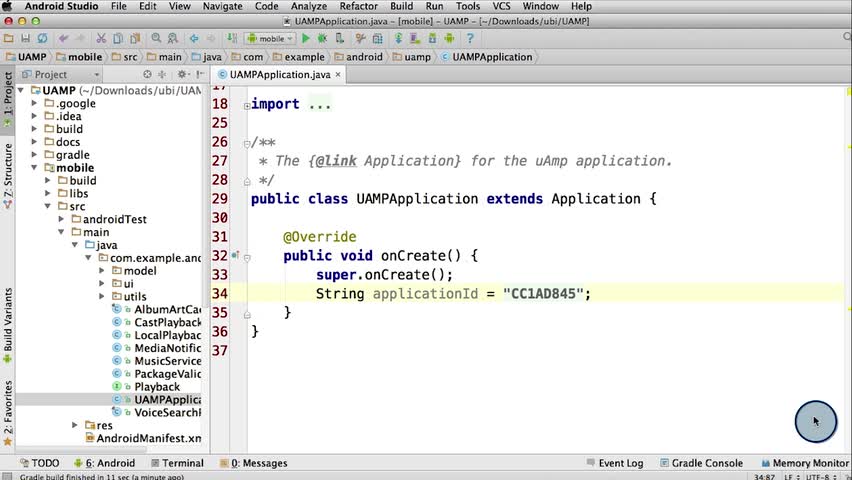
Task: Click the Synchronize toolbar icon
Action: coord(42,39)
